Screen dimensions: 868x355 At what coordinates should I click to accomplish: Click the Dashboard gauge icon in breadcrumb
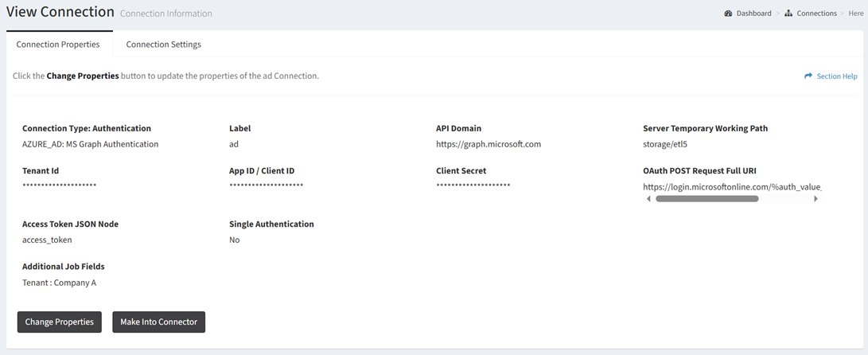pos(728,14)
